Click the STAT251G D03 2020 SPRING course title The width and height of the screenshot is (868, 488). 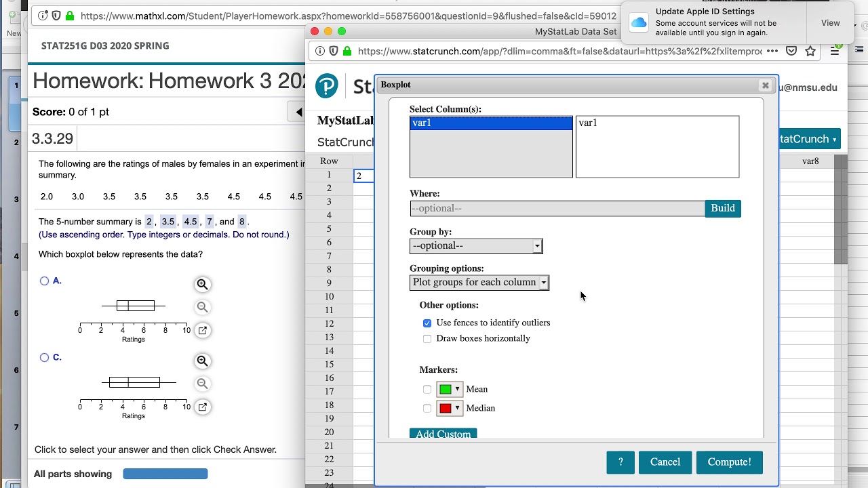pyautogui.click(x=105, y=46)
